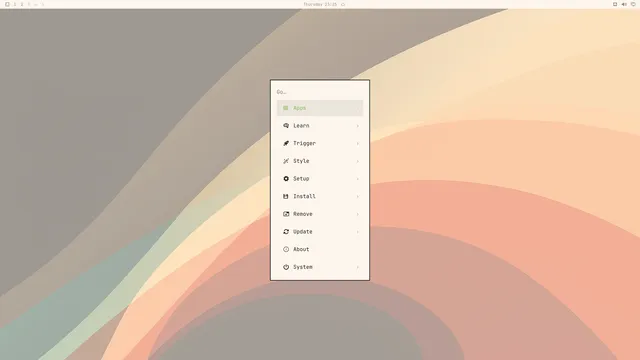Click the Thursday 23:25 clock
Image resolution: width=640 pixels, height=360 pixels.
tap(320, 4)
